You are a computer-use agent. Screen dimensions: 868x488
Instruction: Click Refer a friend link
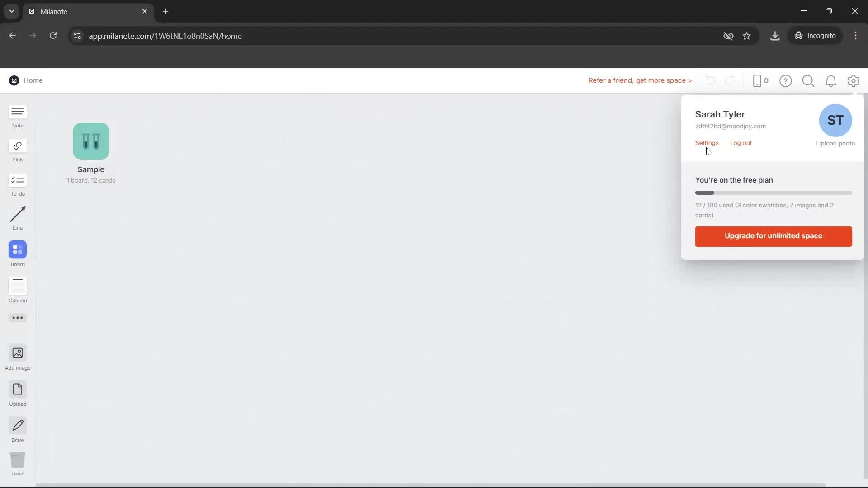640,80
